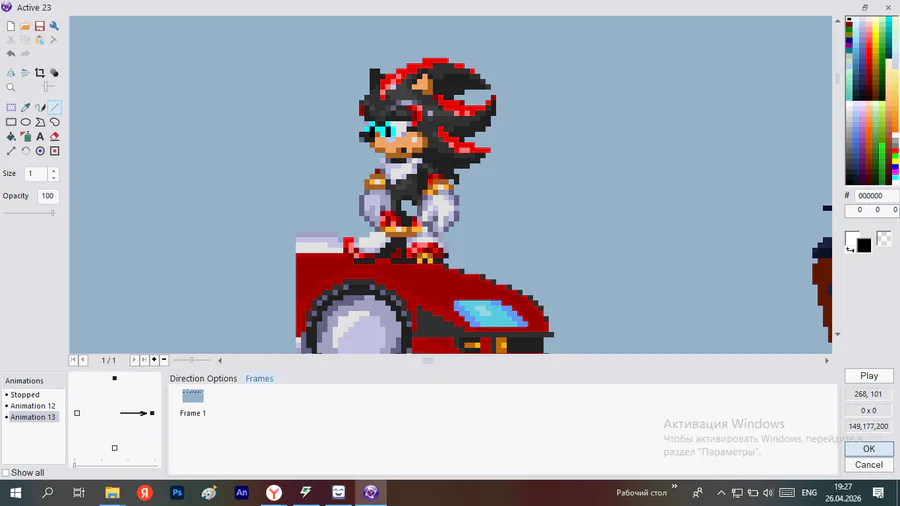Click the Cancel button
Screen dimensions: 900x506
point(869,465)
